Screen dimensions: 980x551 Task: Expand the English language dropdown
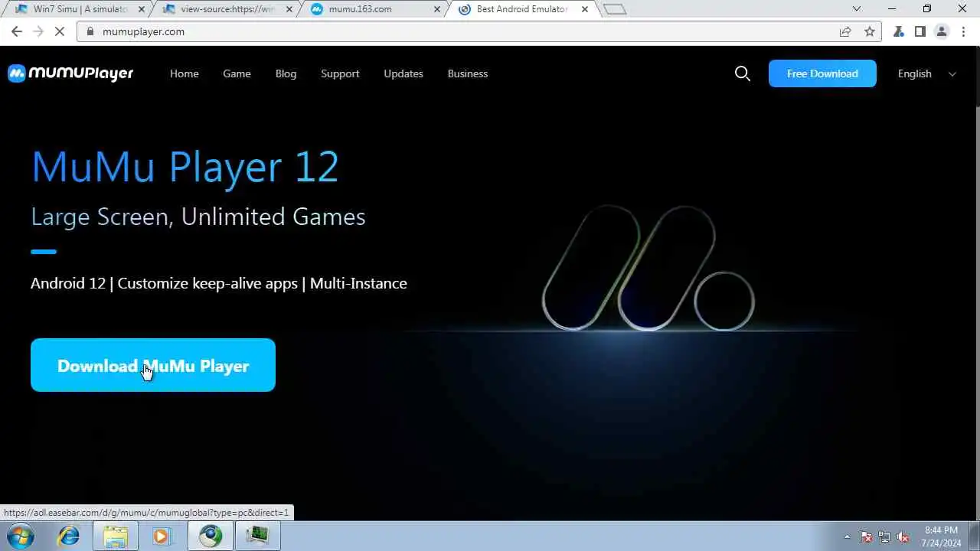(x=927, y=73)
